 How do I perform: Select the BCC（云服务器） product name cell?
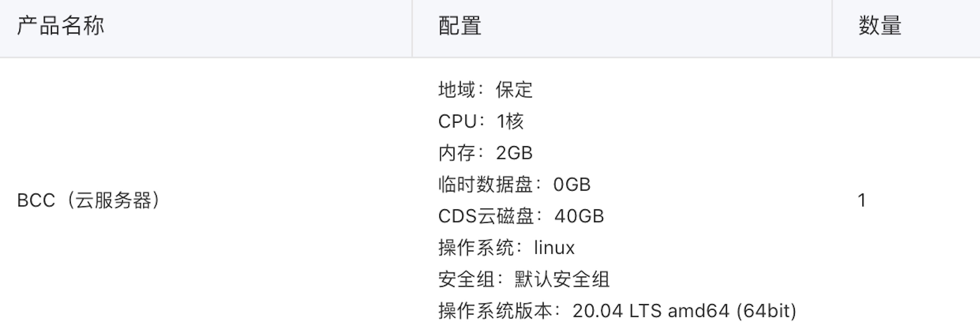click(x=88, y=200)
